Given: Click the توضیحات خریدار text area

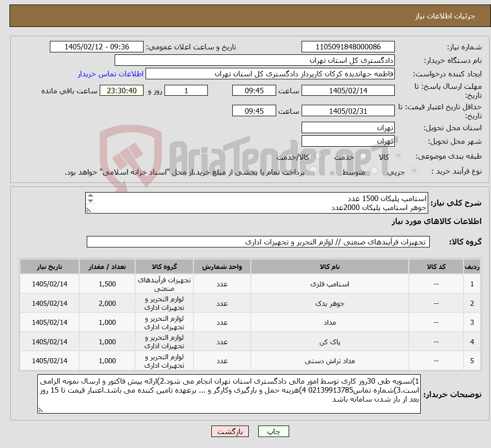Looking at the screenshot, I should [x=229, y=394].
